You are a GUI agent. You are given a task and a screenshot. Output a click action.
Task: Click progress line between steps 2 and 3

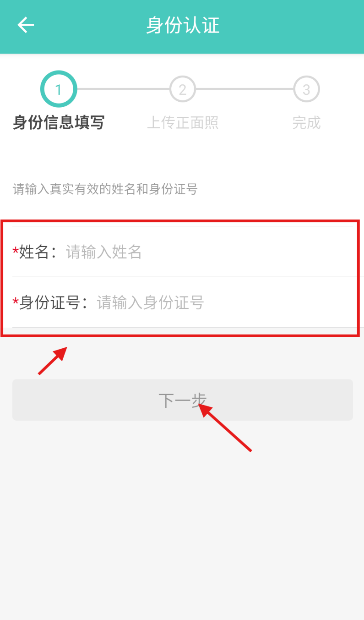pos(244,89)
